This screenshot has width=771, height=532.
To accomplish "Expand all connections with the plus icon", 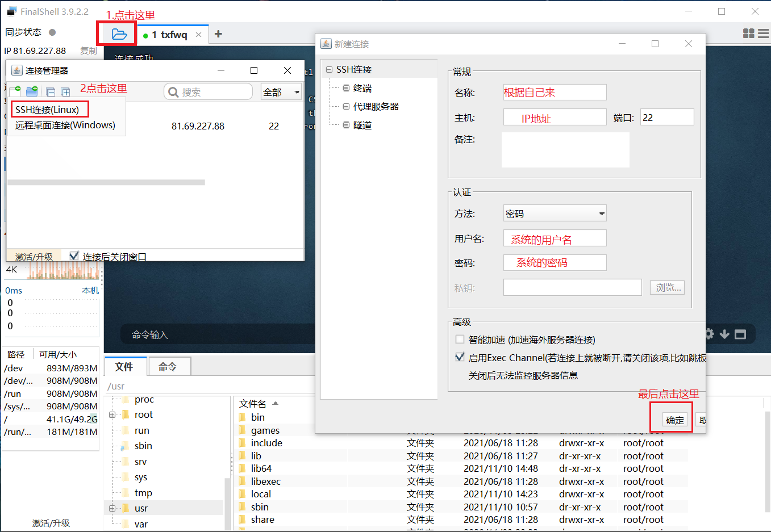I will tap(65, 91).
